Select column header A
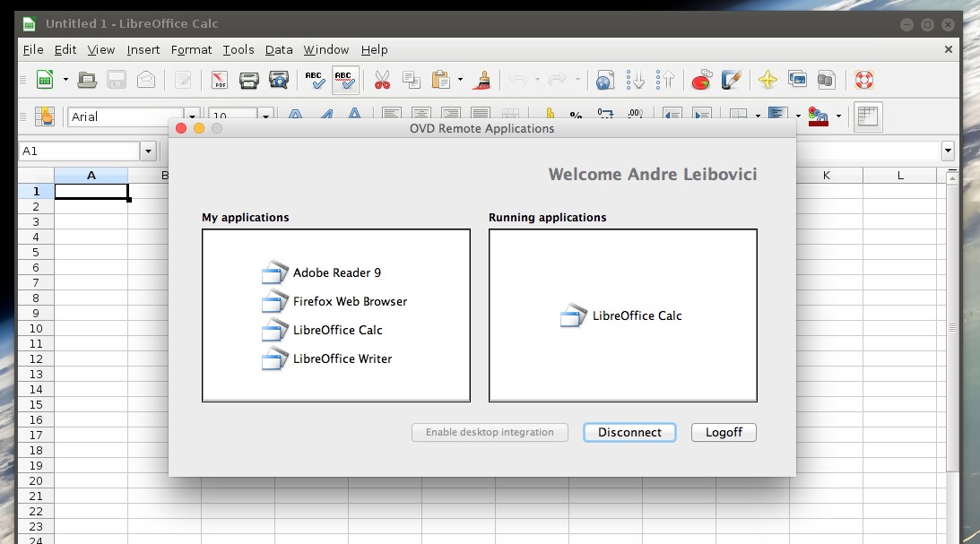 coord(91,176)
